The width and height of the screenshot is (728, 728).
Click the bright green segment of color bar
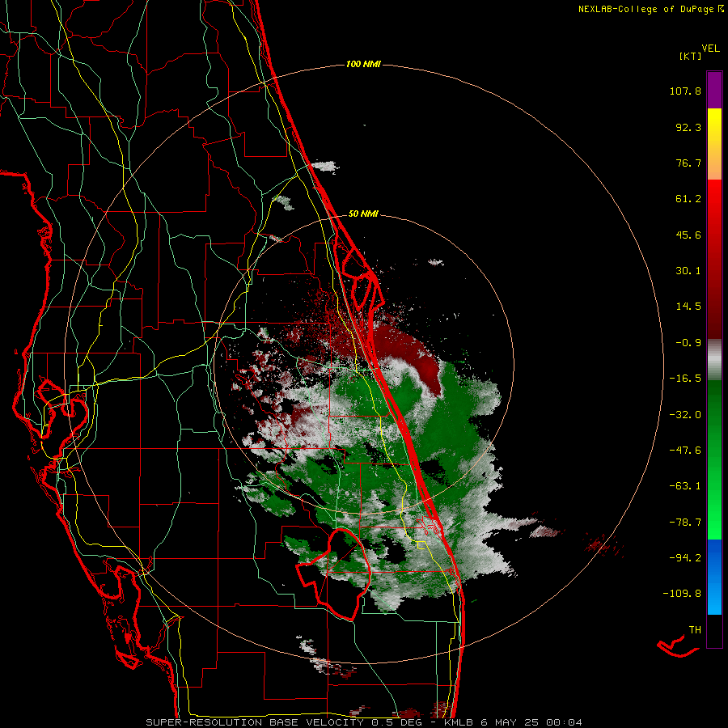tap(714, 506)
